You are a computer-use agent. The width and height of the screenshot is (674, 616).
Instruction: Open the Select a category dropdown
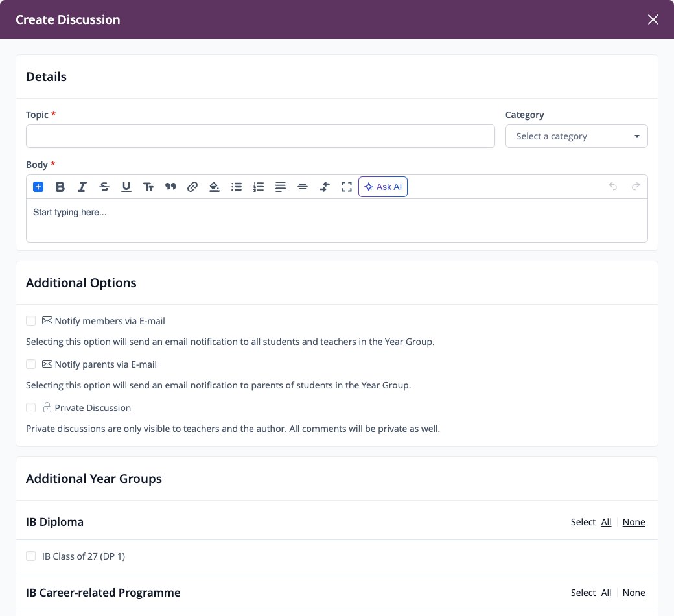[x=576, y=136]
